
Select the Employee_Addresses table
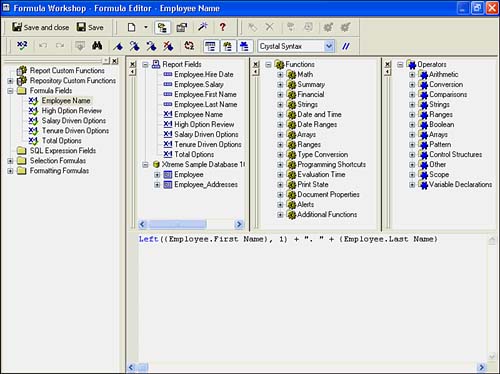(206, 184)
